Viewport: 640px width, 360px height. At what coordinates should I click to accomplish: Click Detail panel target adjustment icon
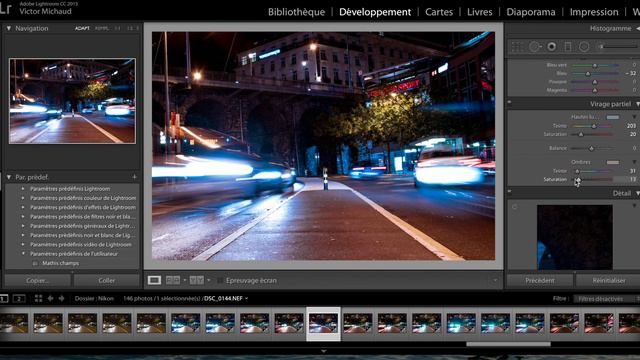pos(514,207)
